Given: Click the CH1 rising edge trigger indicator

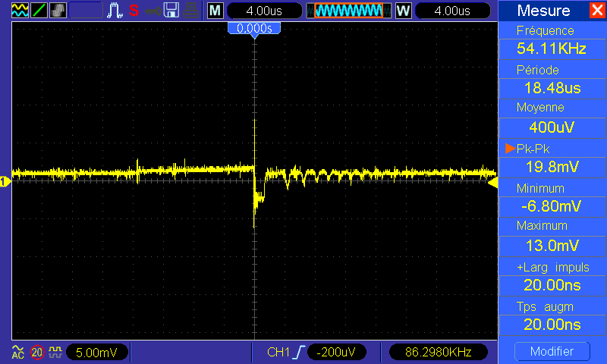Looking at the screenshot, I should [288, 353].
